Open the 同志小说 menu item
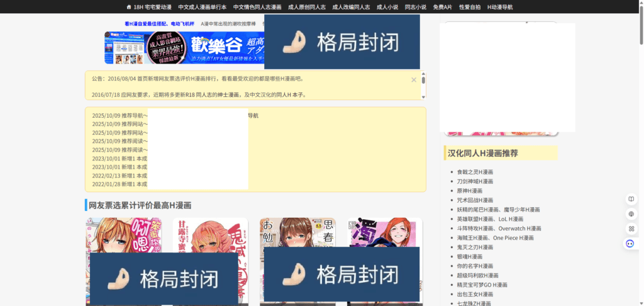The image size is (644, 306). 415,7
